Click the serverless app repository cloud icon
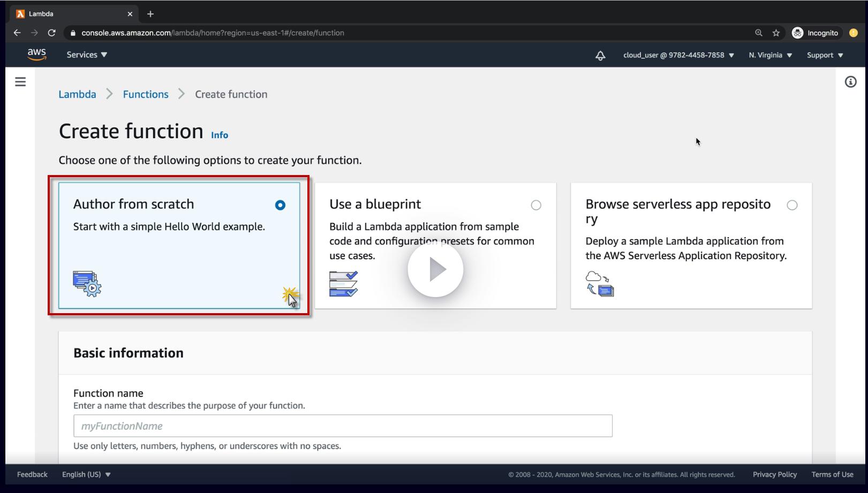Screen dimensions: 868x493 click(x=600, y=284)
